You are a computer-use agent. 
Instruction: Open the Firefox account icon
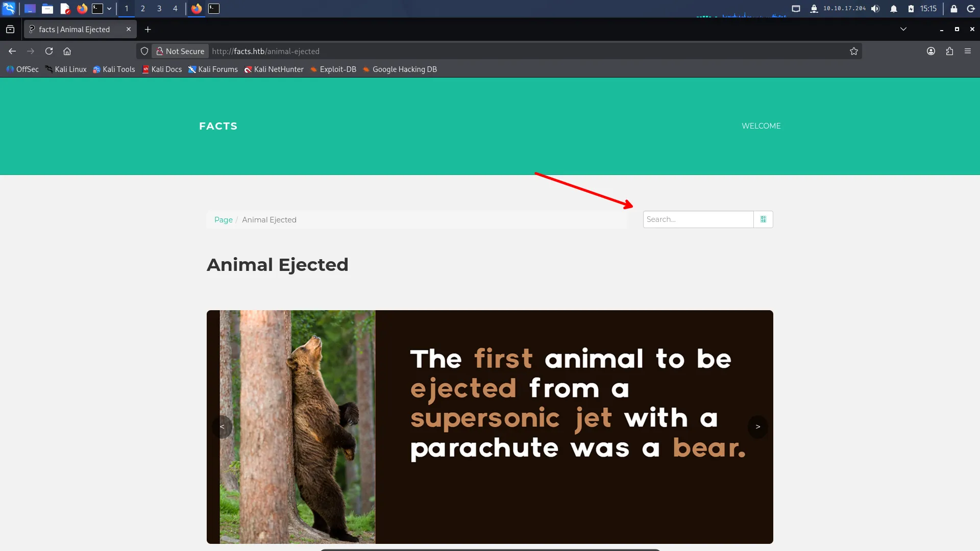(931, 51)
